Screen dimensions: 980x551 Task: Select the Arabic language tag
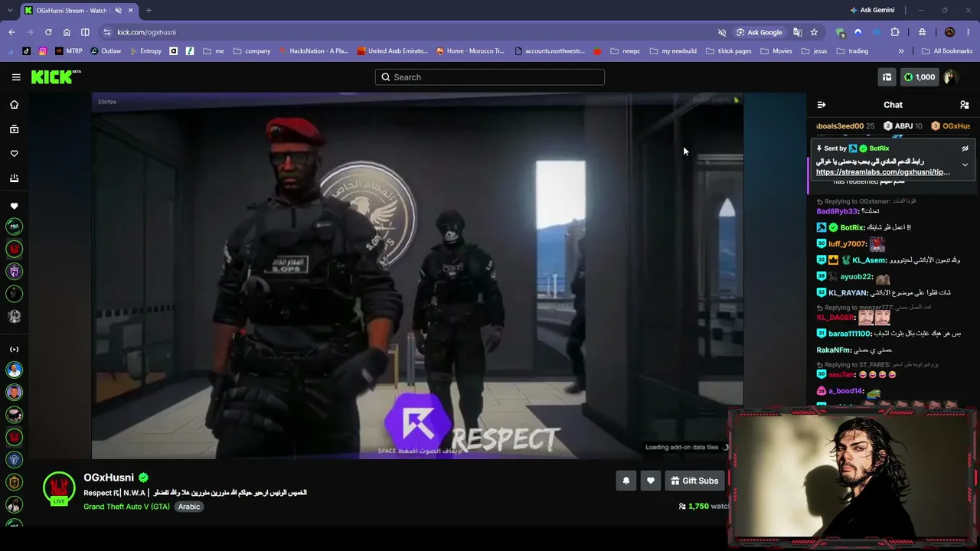click(189, 507)
